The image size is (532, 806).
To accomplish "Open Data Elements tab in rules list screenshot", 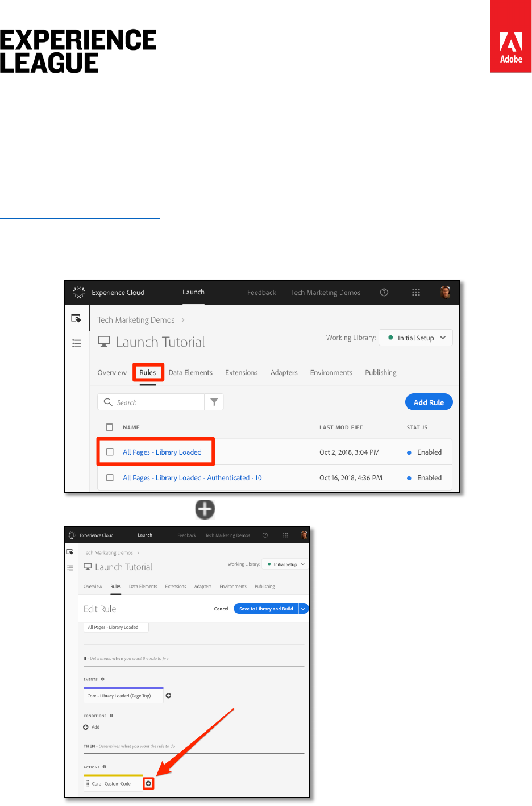I will click(x=190, y=373).
